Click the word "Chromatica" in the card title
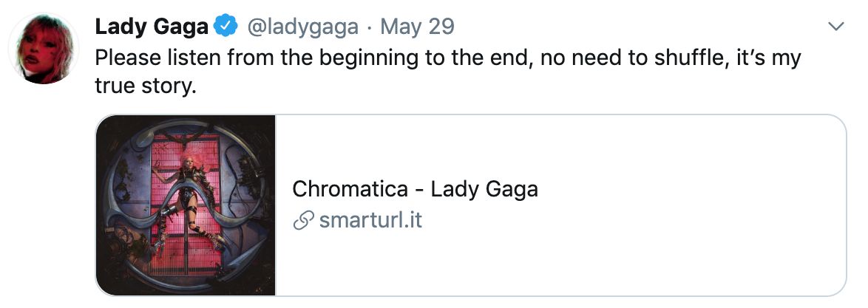This screenshot has width=868, height=308. click(350, 189)
